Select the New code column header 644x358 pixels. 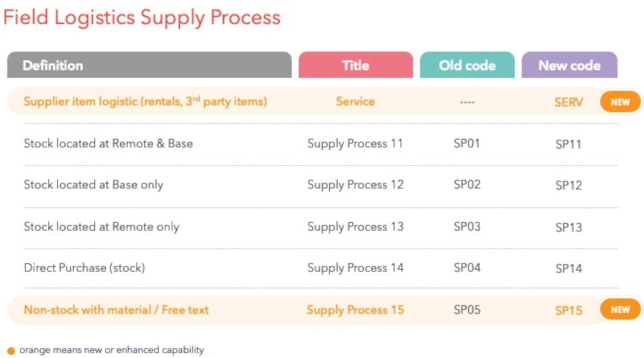569,65
